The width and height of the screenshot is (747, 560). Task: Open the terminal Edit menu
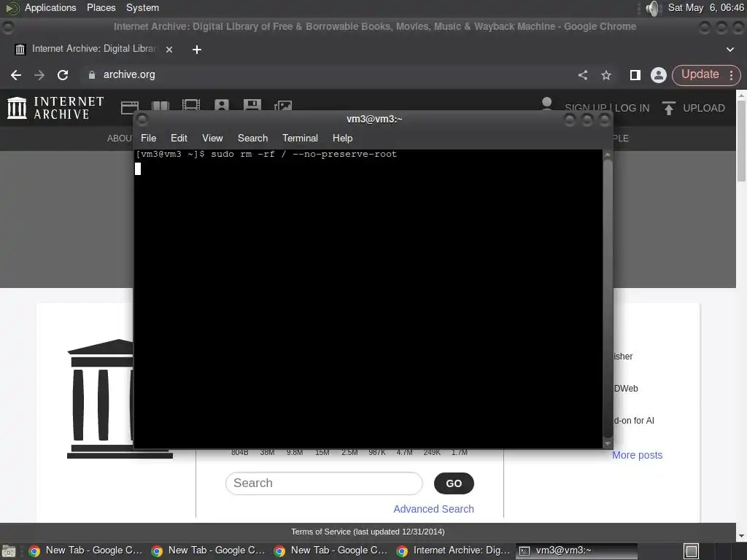(x=179, y=138)
